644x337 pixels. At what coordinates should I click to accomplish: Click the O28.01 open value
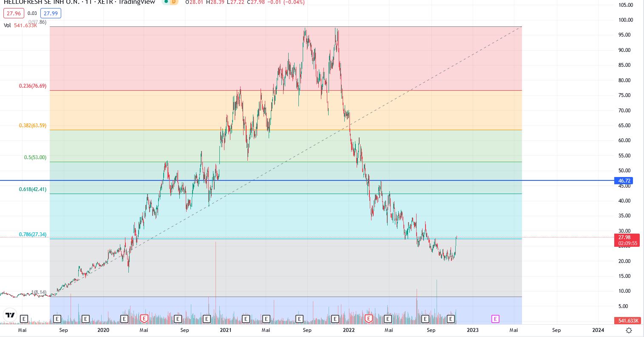click(194, 2)
